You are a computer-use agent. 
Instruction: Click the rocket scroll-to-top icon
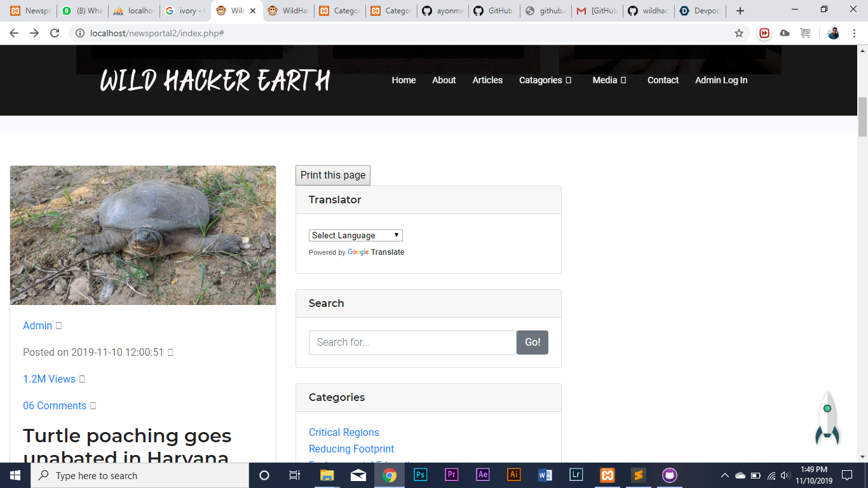pyautogui.click(x=827, y=419)
